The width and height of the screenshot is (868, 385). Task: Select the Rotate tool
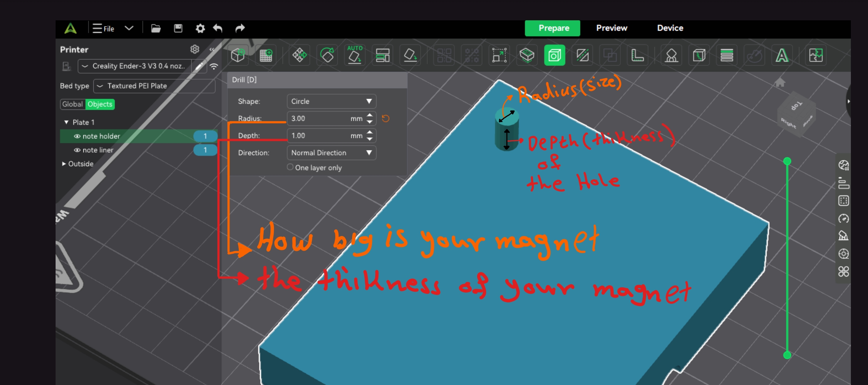tap(327, 55)
